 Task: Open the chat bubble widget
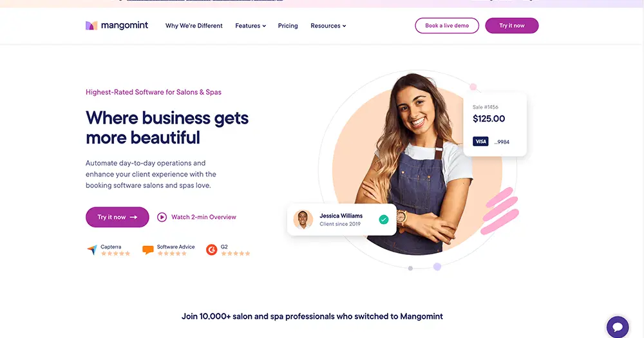(618, 327)
